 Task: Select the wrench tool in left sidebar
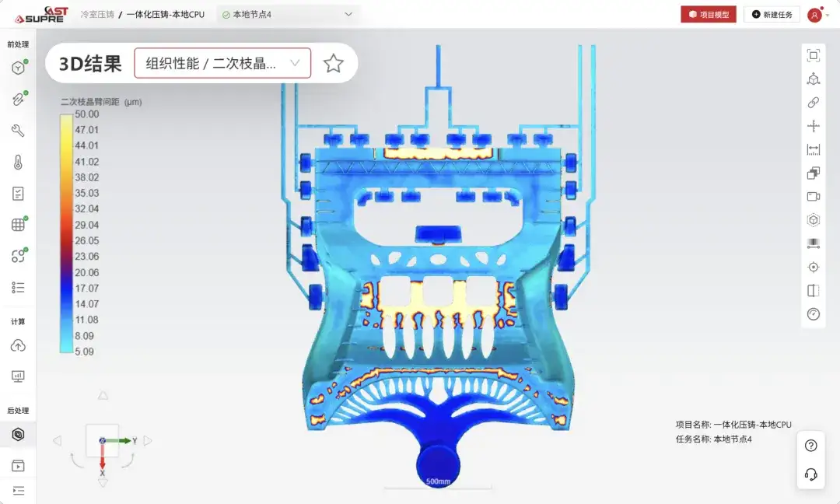18,131
